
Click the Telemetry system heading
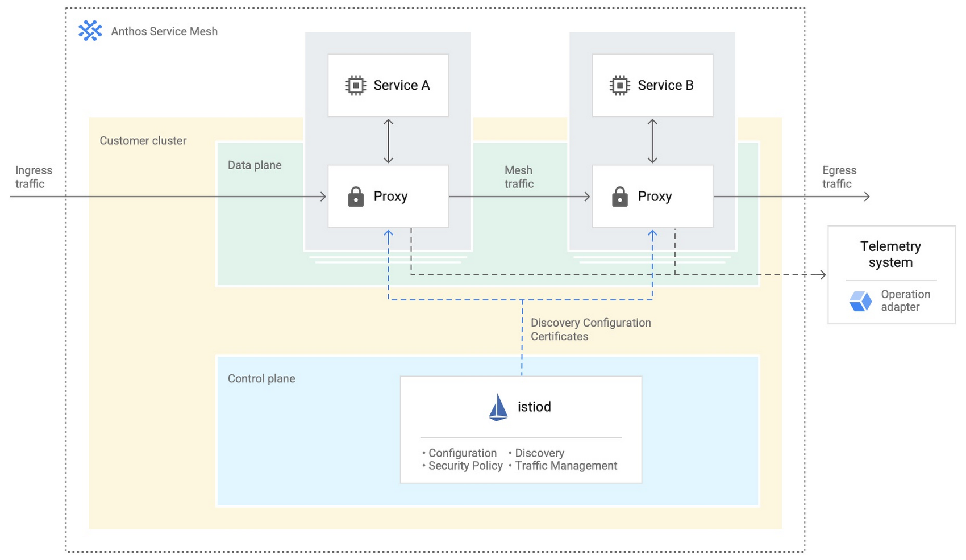tap(890, 254)
